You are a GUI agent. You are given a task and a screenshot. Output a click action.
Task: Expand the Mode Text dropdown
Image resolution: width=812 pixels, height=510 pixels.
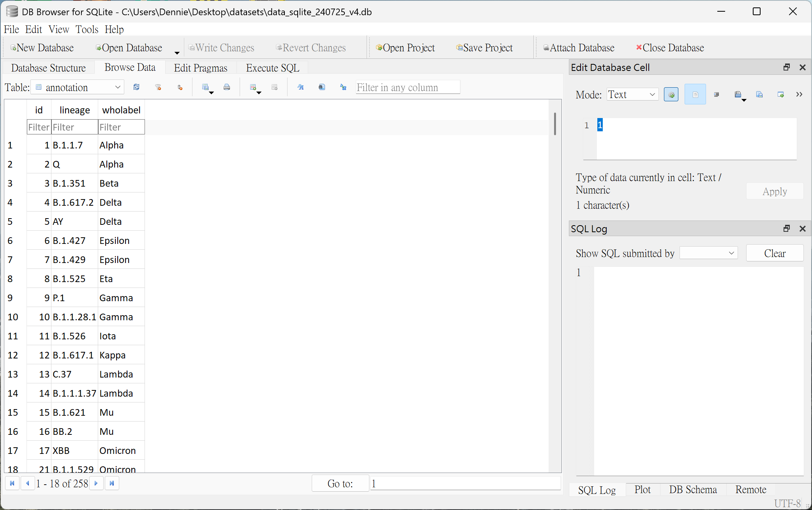click(632, 95)
